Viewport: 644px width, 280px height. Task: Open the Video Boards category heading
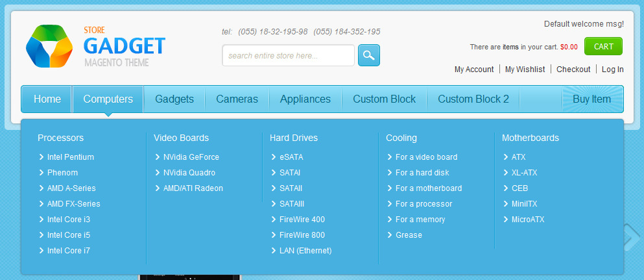(181, 138)
